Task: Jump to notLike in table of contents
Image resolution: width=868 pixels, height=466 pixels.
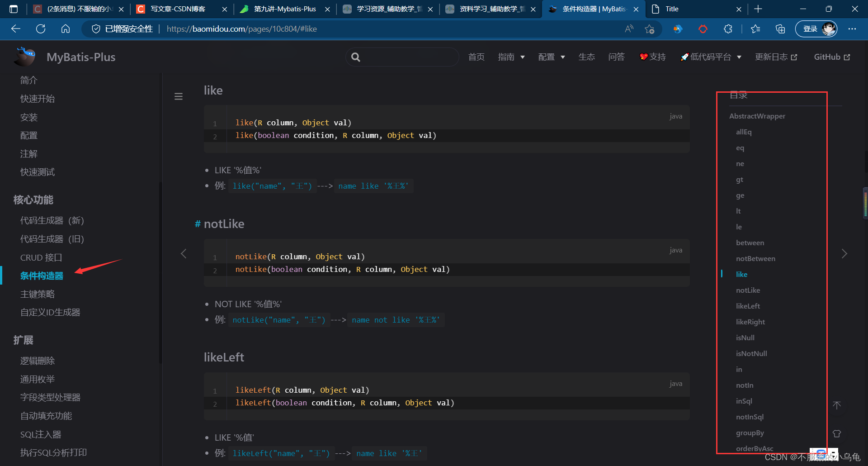Action: 748,290
